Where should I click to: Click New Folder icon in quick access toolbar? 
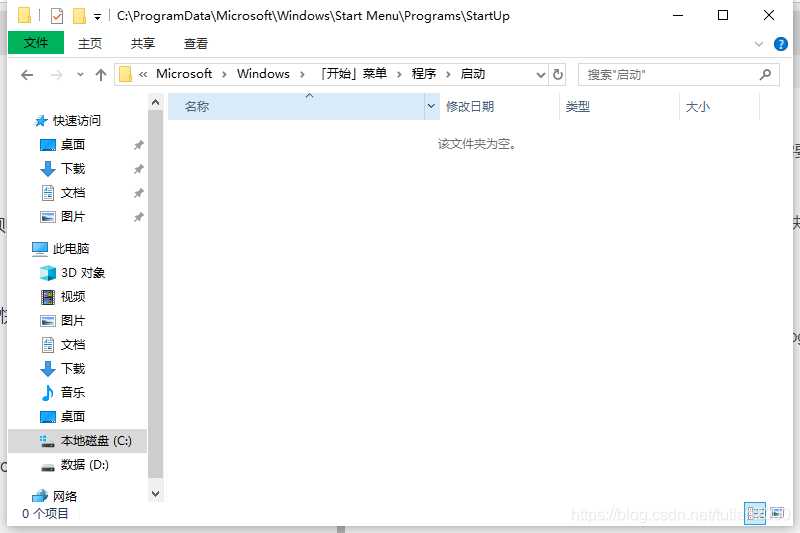79,15
